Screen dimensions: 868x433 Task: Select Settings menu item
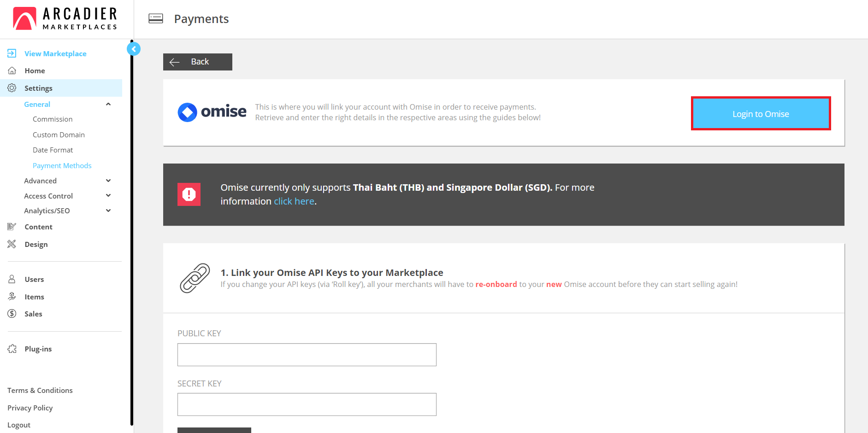[x=61, y=88]
